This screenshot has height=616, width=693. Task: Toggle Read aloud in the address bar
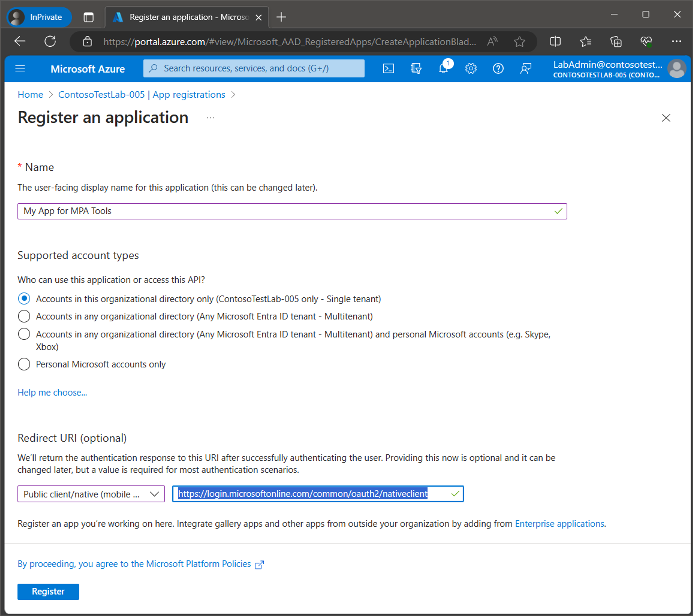coord(493,41)
